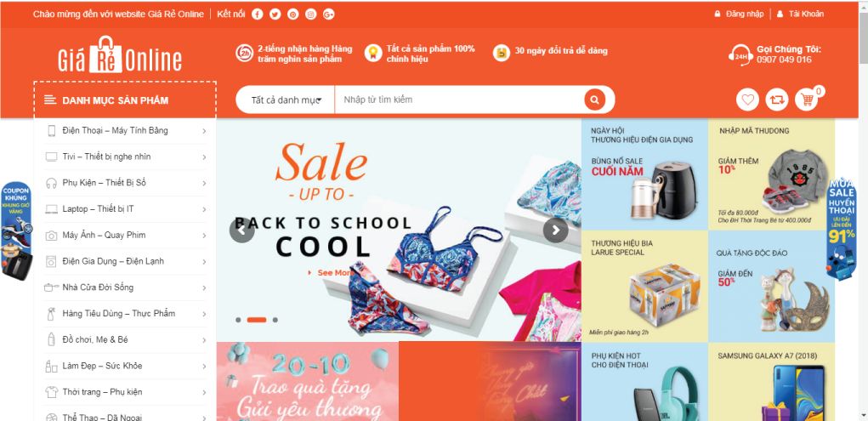
Task: Open the Facebook social icon
Action: (x=257, y=14)
